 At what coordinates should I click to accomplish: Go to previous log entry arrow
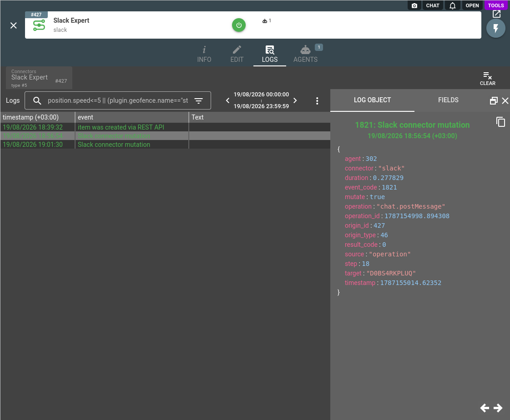pyautogui.click(x=485, y=408)
